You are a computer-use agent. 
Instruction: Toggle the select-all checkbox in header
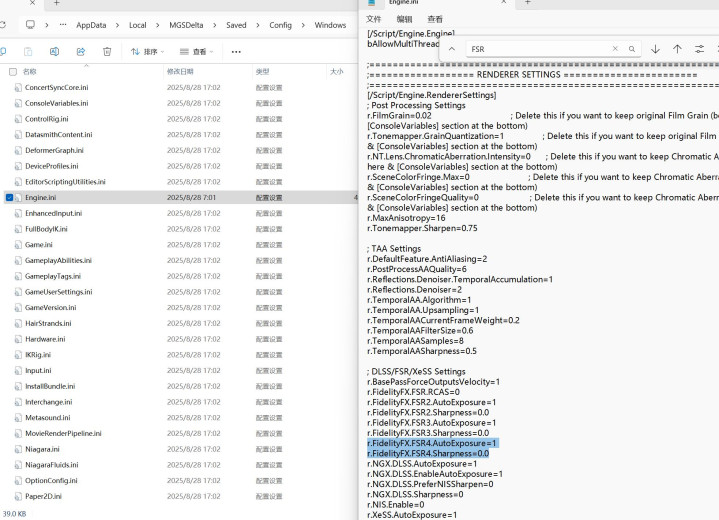(12, 72)
